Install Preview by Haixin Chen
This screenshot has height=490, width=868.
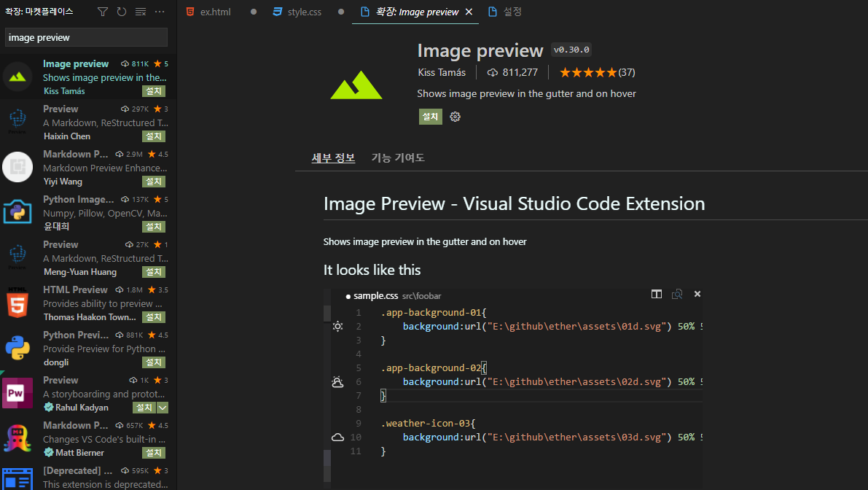[154, 136]
